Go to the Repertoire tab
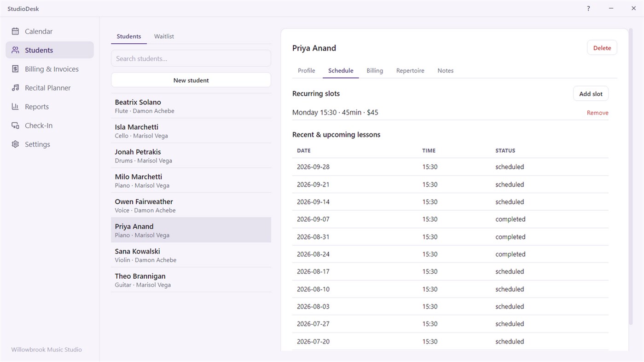644x362 pixels. tap(410, 70)
